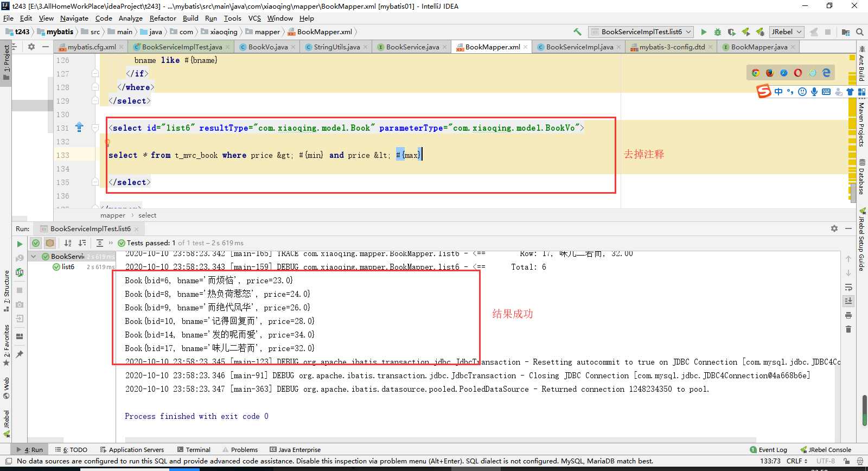The image size is (868, 471).
Task: Dump threads camera icon in Run panel
Action: 20,304
